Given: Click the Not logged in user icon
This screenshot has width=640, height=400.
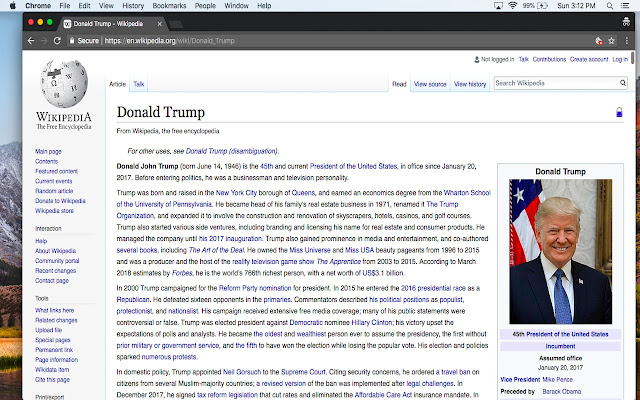Looking at the screenshot, I should pyautogui.click(x=476, y=59).
